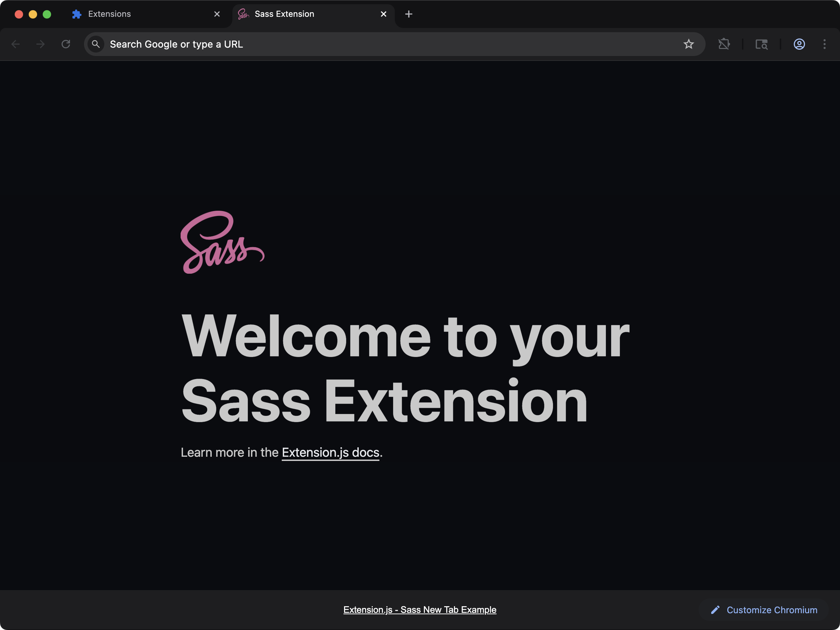Click the bookmark star icon
Viewport: 840px width, 630px height.
click(x=688, y=44)
